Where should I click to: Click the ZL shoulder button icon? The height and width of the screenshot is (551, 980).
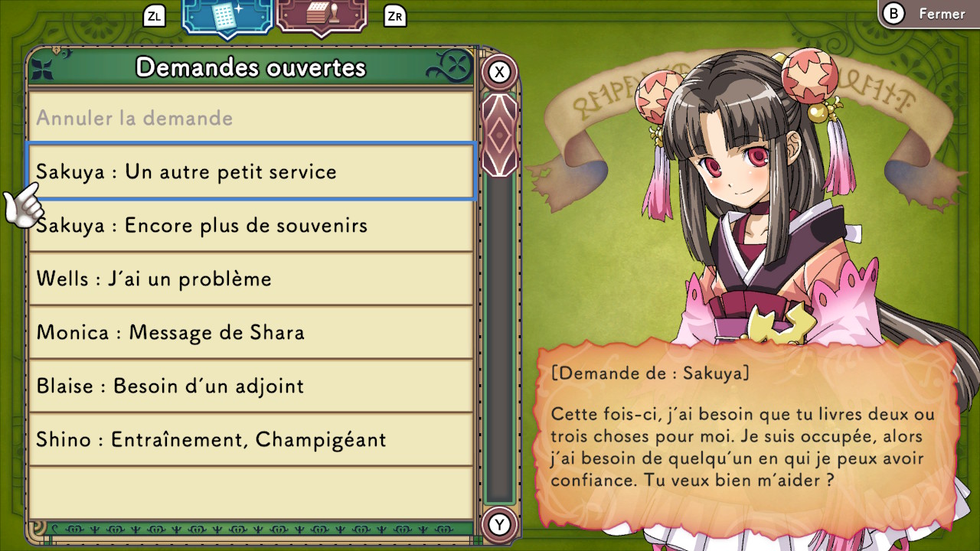pyautogui.click(x=154, y=15)
